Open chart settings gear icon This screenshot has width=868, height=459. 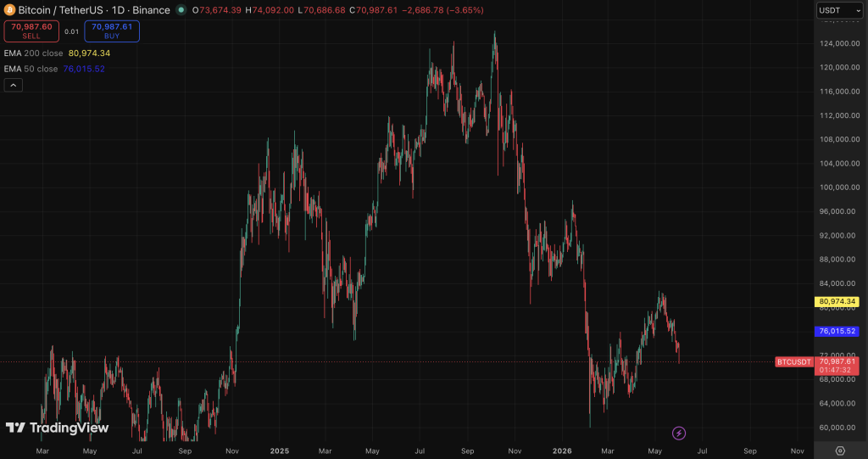pyautogui.click(x=840, y=451)
